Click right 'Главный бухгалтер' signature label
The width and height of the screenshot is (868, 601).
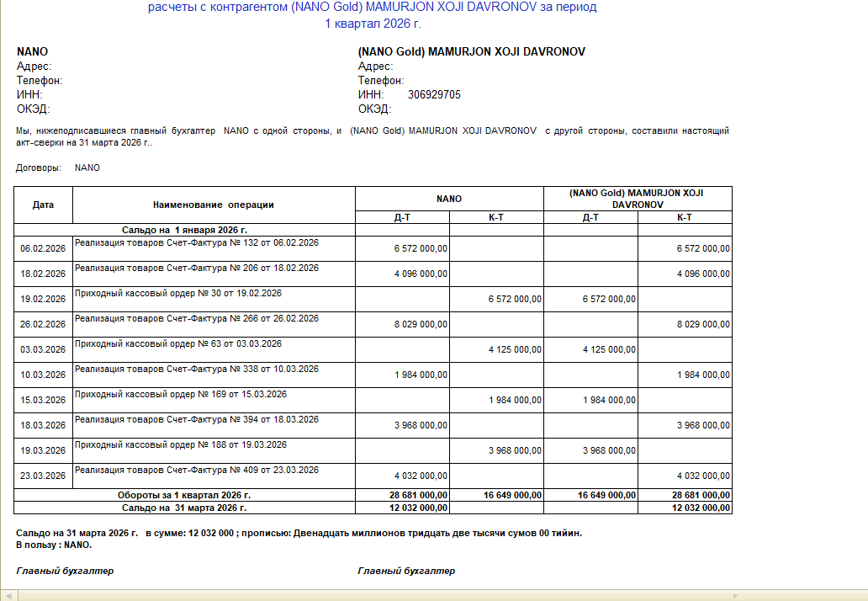(406, 571)
